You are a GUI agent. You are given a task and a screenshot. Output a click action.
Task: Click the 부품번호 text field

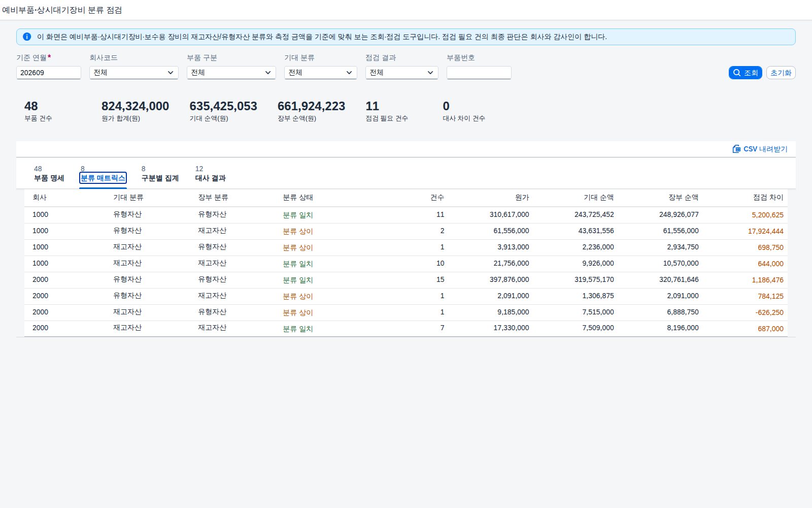[479, 73]
